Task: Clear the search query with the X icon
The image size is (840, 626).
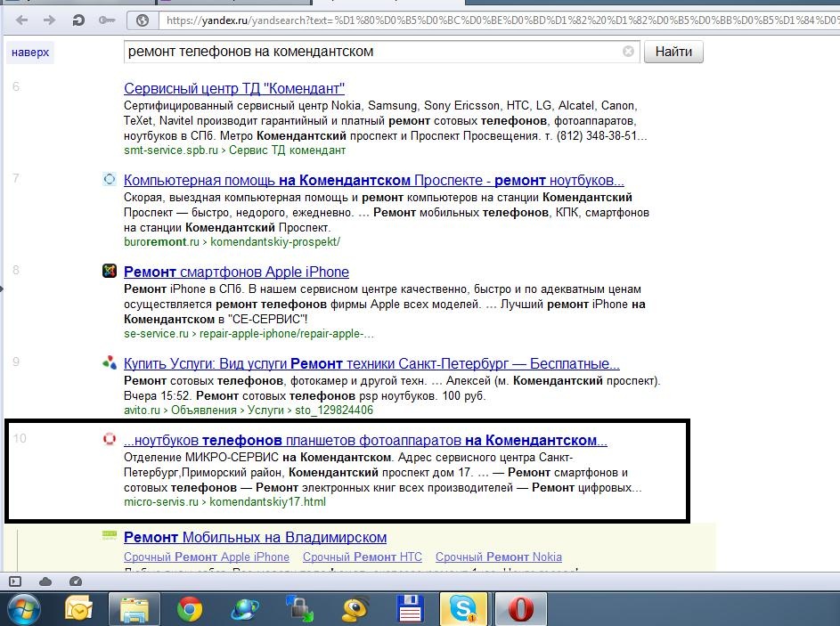Action: tap(628, 52)
